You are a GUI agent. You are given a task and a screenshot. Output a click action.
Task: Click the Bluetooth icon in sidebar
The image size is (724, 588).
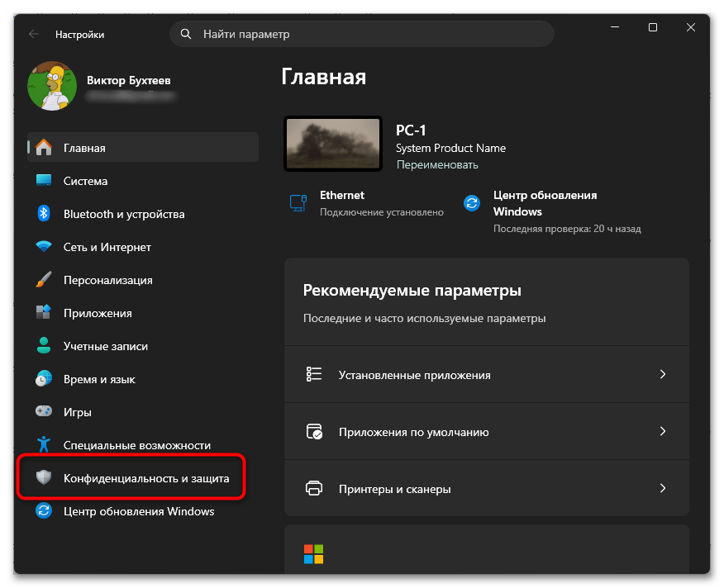(x=44, y=213)
